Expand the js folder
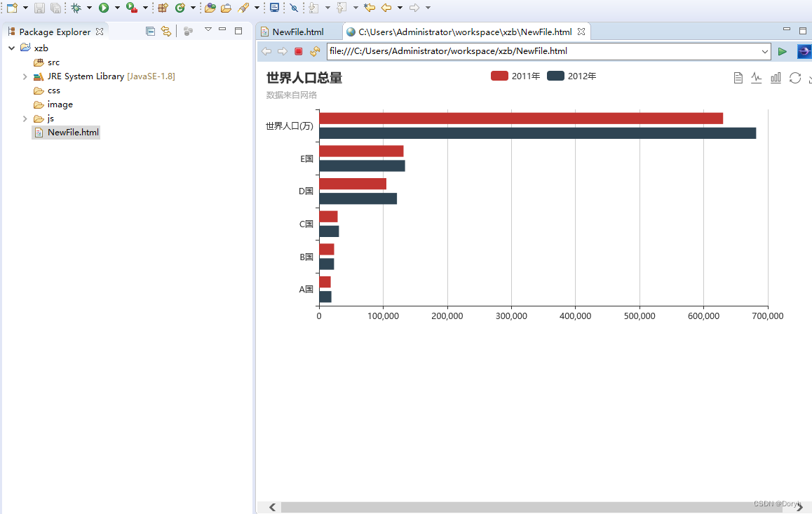This screenshot has height=514, width=812. pos(25,119)
